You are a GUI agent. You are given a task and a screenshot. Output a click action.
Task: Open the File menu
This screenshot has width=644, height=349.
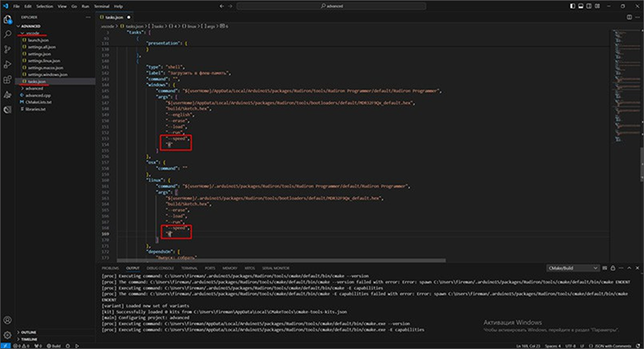[x=17, y=6]
